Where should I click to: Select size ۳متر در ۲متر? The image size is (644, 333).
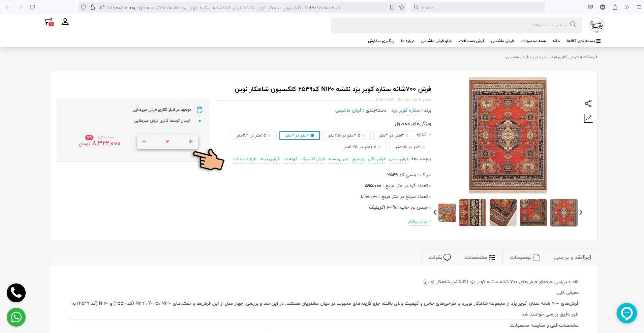pyautogui.click(x=300, y=135)
